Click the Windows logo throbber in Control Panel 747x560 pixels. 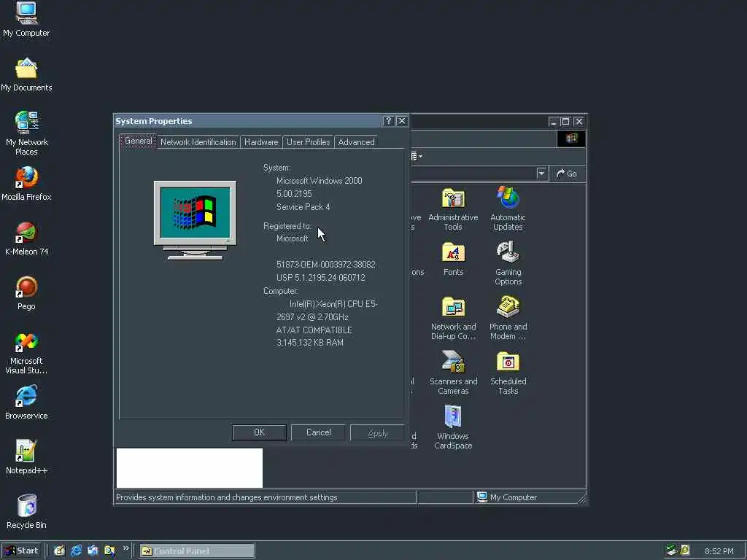pos(571,139)
